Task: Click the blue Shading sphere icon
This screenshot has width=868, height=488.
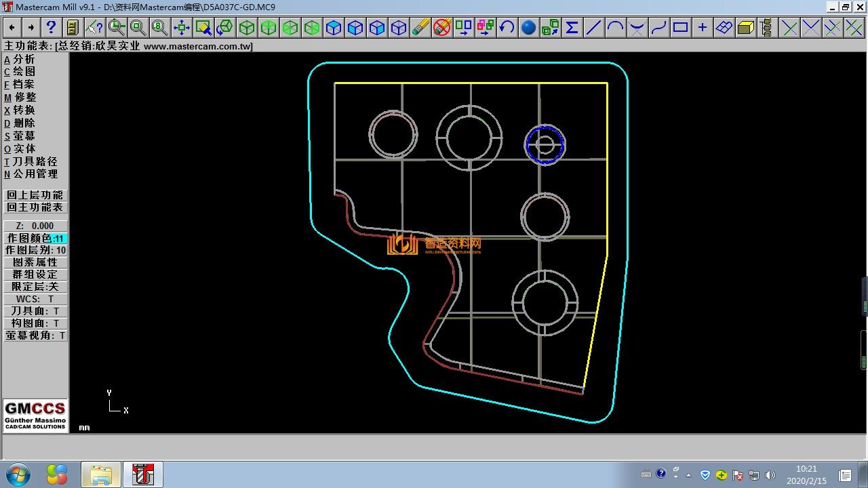Action: coord(528,27)
